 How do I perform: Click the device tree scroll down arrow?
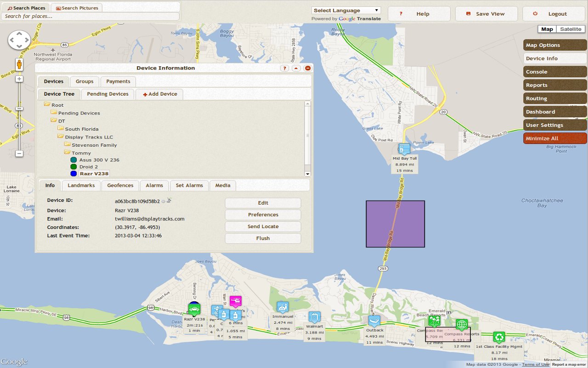(x=308, y=174)
